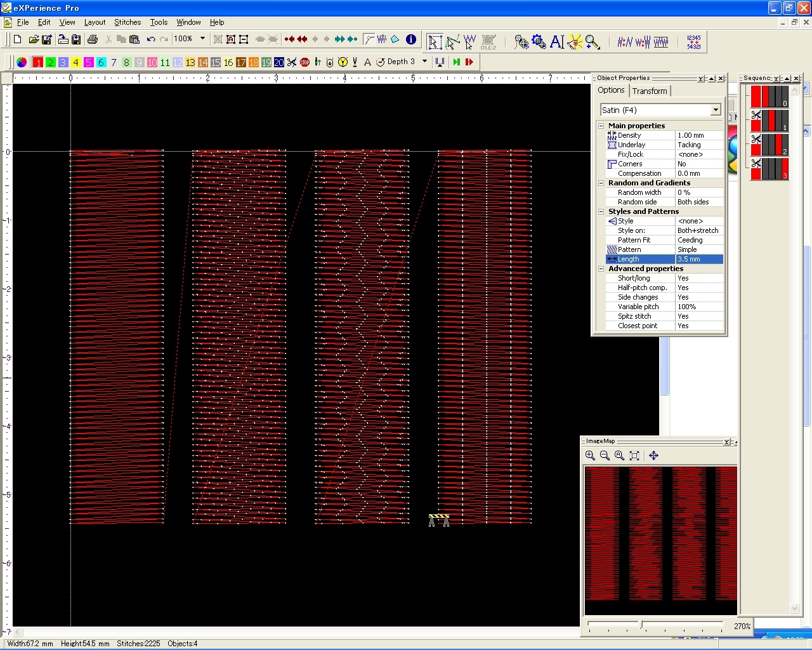Choose the rectangle selection arrow tool
Image resolution: width=812 pixels, height=650 pixels.
tap(435, 42)
